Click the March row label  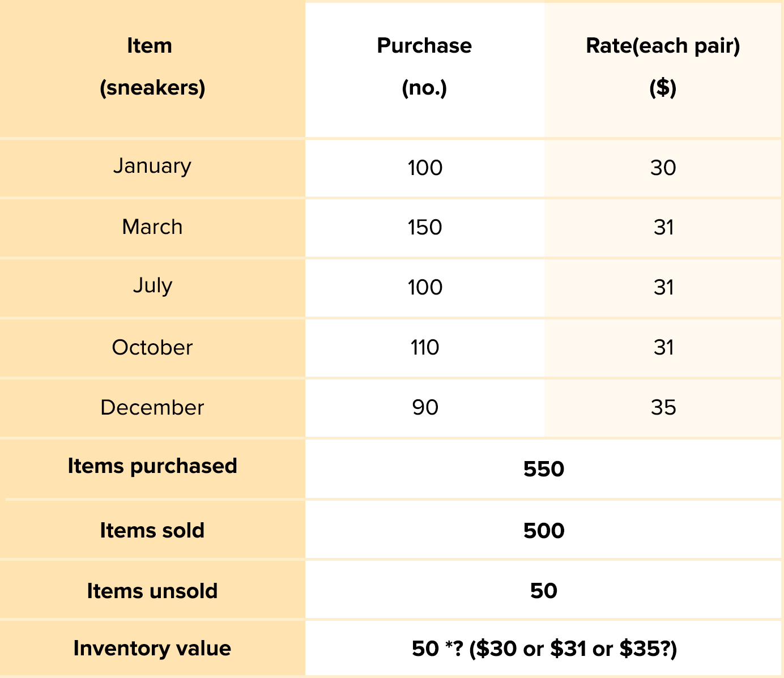[x=152, y=227]
